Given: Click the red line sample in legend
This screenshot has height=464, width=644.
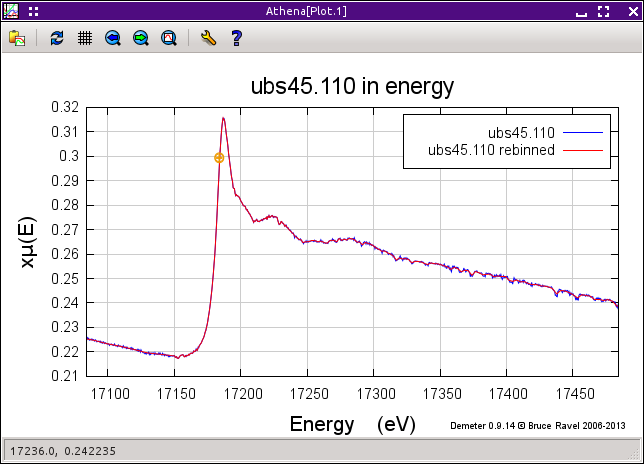Looking at the screenshot, I should pyautogui.click(x=583, y=151).
